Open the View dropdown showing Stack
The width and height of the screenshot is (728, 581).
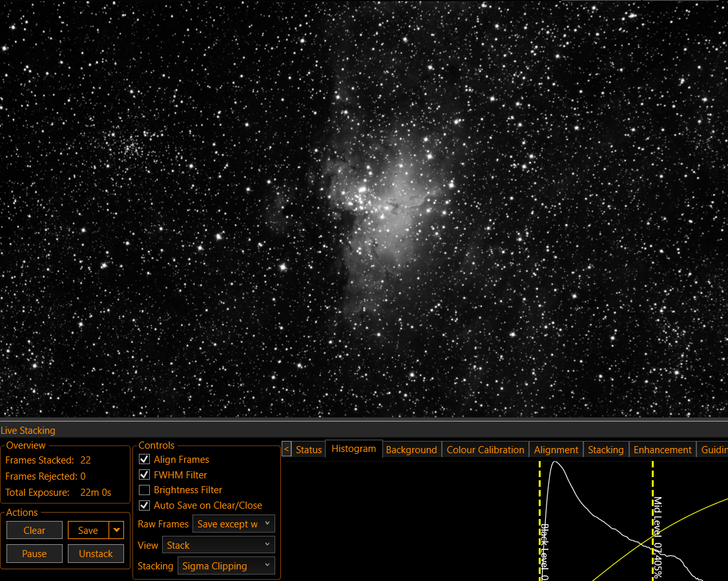(x=218, y=545)
